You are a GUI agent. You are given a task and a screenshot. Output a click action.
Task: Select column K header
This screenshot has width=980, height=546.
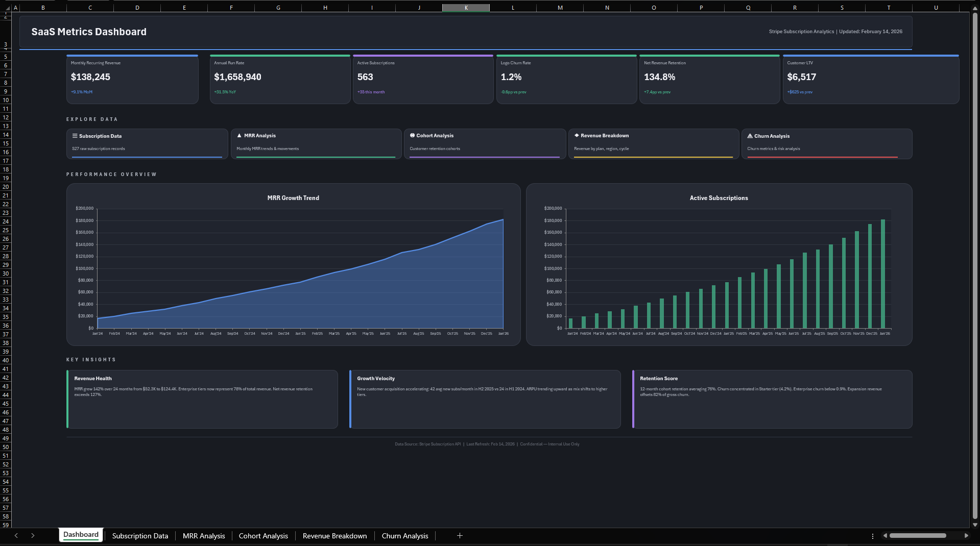[466, 8]
